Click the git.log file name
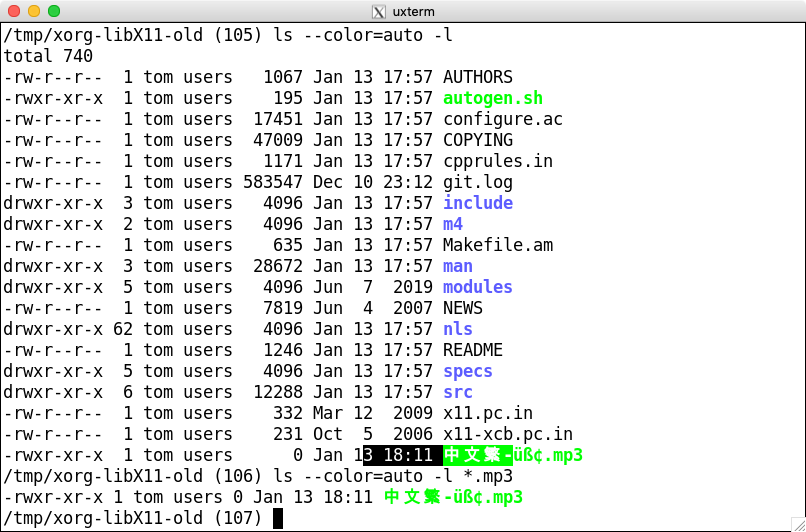Viewport: 806px width, 532px height. pyautogui.click(x=478, y=182)
